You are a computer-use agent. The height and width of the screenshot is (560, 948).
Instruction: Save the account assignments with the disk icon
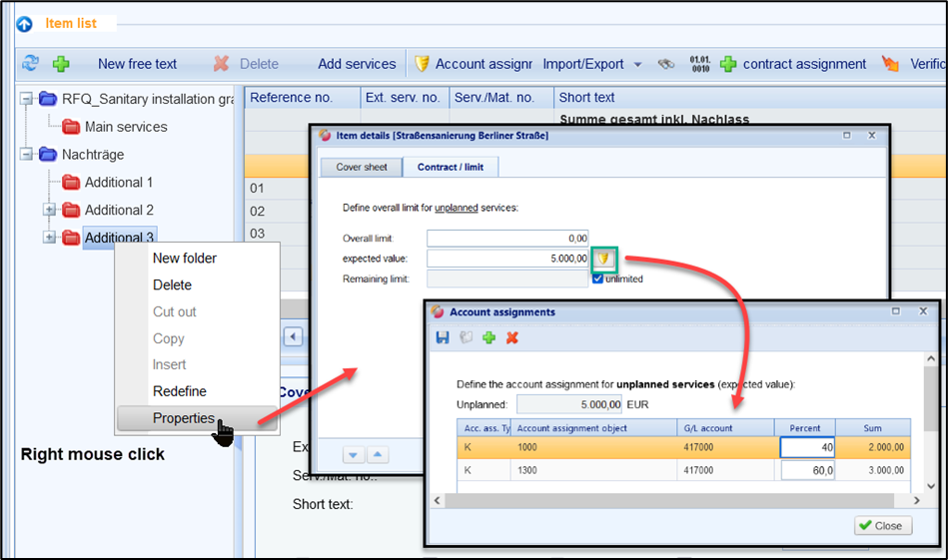point(443,338)
